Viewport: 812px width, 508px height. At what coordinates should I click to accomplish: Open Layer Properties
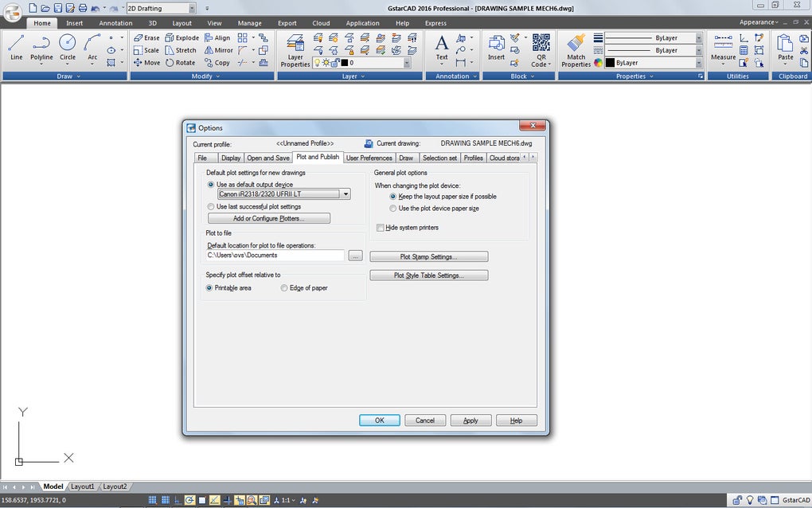tap(295, 51)
